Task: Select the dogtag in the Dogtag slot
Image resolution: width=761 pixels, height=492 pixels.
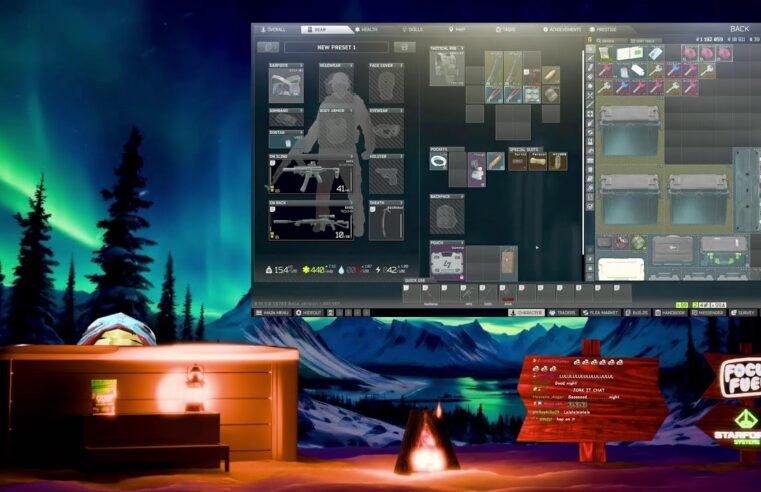Action: click(286, 142)
